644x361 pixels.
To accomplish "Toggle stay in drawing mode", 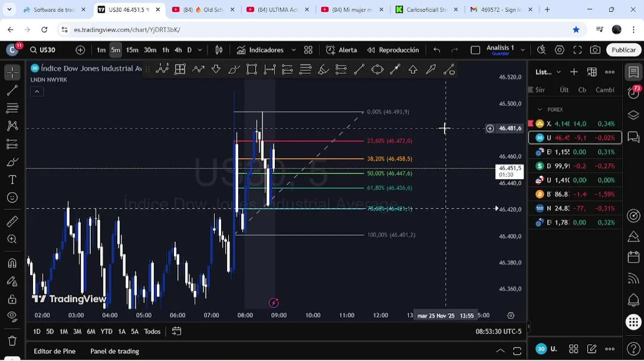I will (x=13, y=281).
